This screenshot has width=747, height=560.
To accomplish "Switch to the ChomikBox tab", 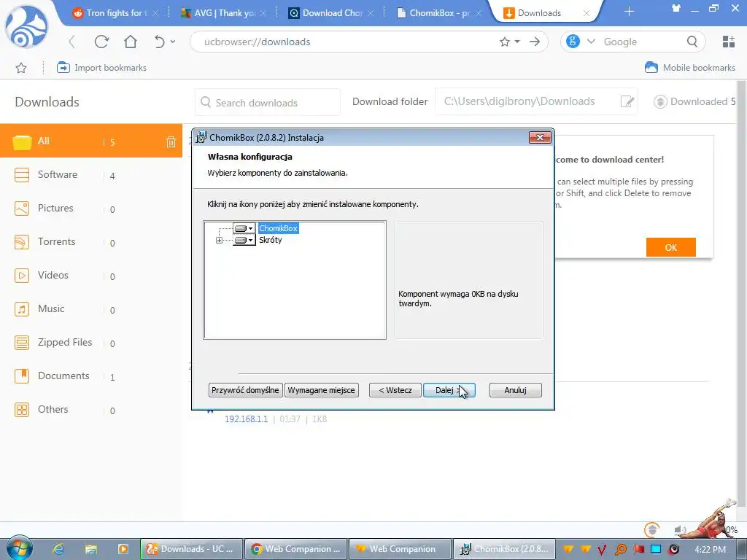I will click(x=439, y=13).
